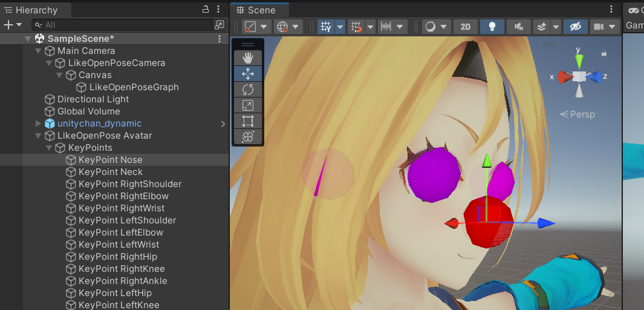Click the green Y axis gizmo cone

coord(579,62)
